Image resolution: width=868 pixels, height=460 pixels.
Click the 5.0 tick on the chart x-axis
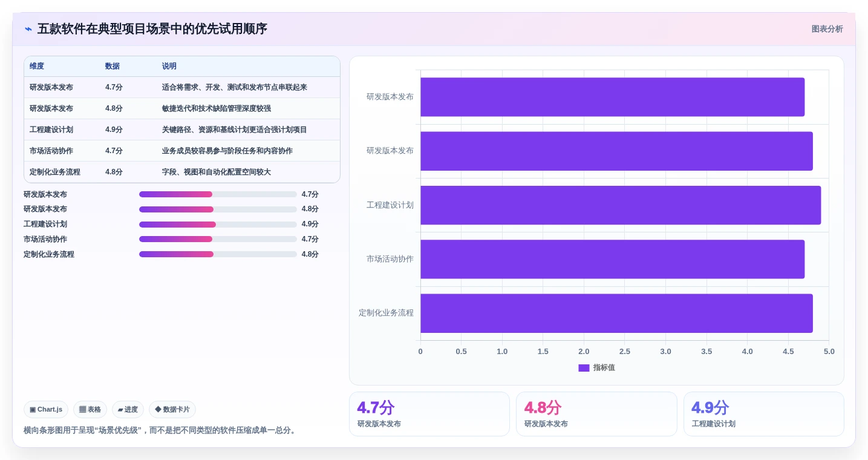829,352
